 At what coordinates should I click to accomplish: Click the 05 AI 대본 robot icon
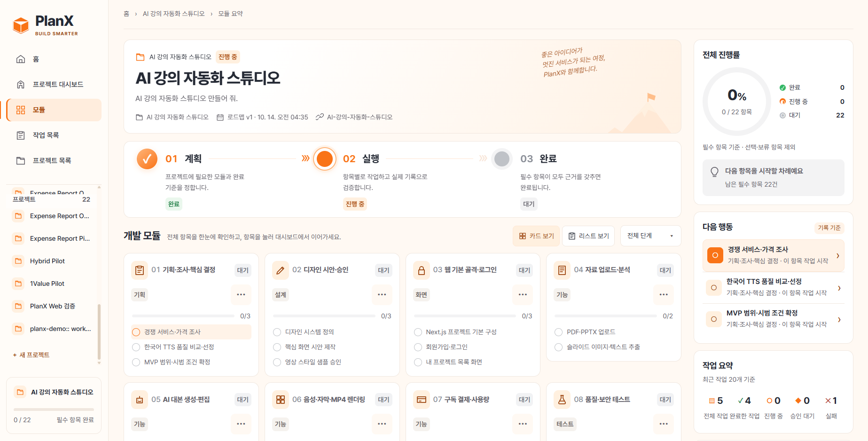pos(140,400)
